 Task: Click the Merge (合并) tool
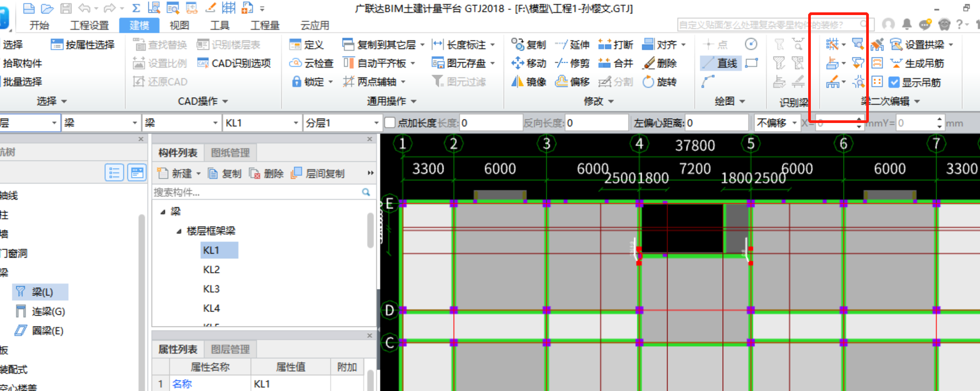[x=615, y=63]
